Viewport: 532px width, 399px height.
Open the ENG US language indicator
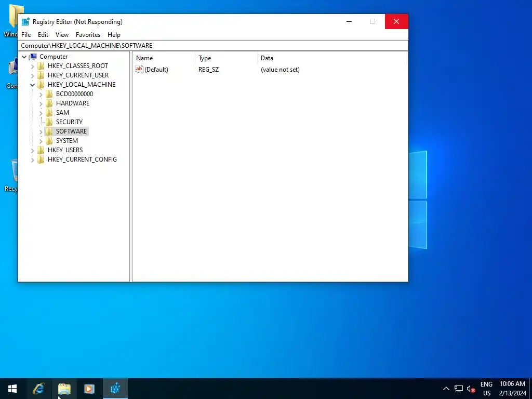point(486,389)
